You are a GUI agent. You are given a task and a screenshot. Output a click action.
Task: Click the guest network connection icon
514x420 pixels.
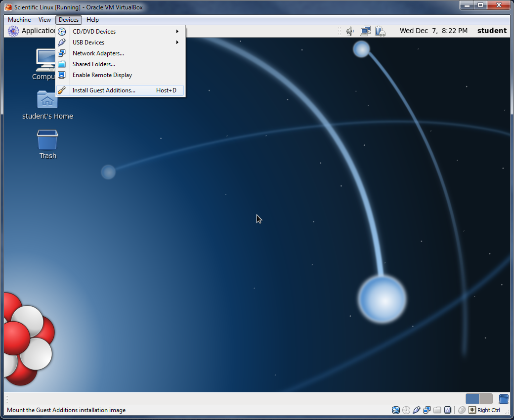[366, 31]
